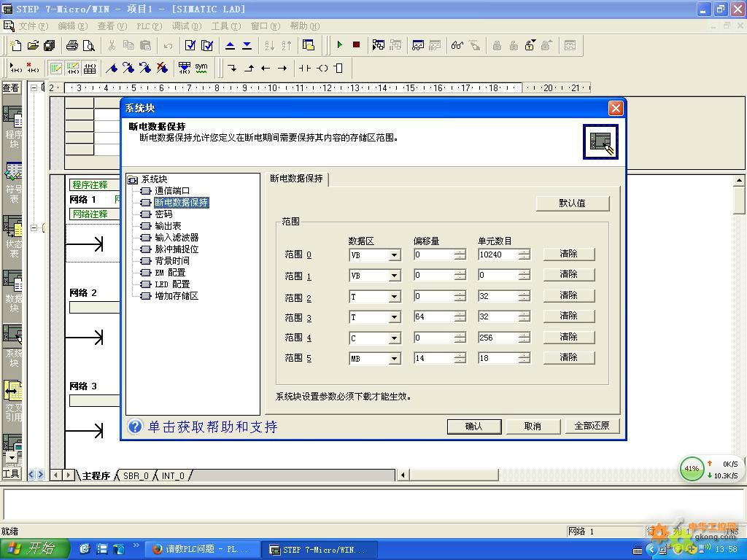This screenshot has width=747, height=560.
Task: Toggle POU comments display toolbar button
Action: point(55,68)
